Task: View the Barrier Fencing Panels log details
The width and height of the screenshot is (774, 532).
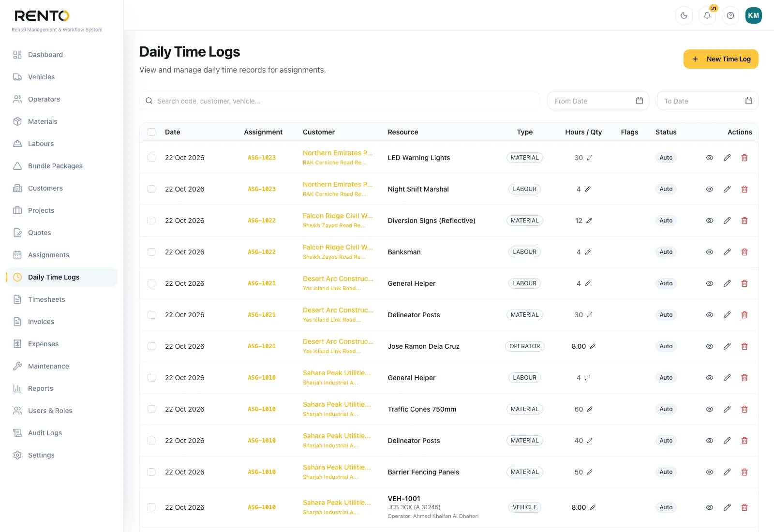Action: [710, 472]
